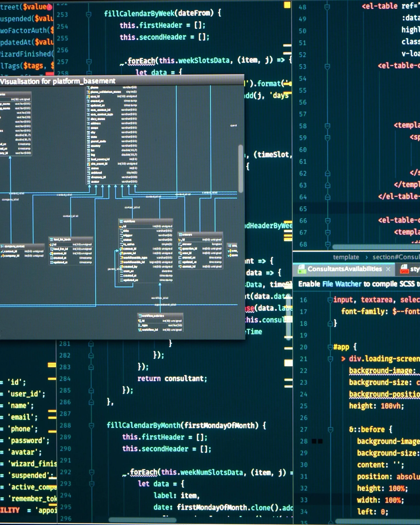Click the table icon in the answers table header

[x=180, y=235]
